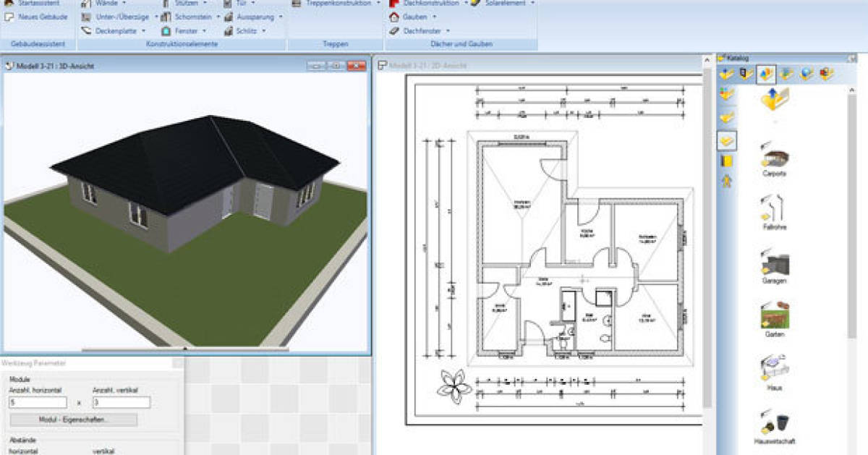Select the Unter-/Überzüge tool icon
This screenshot has height=455, width=868.
(x=86, y=16)
